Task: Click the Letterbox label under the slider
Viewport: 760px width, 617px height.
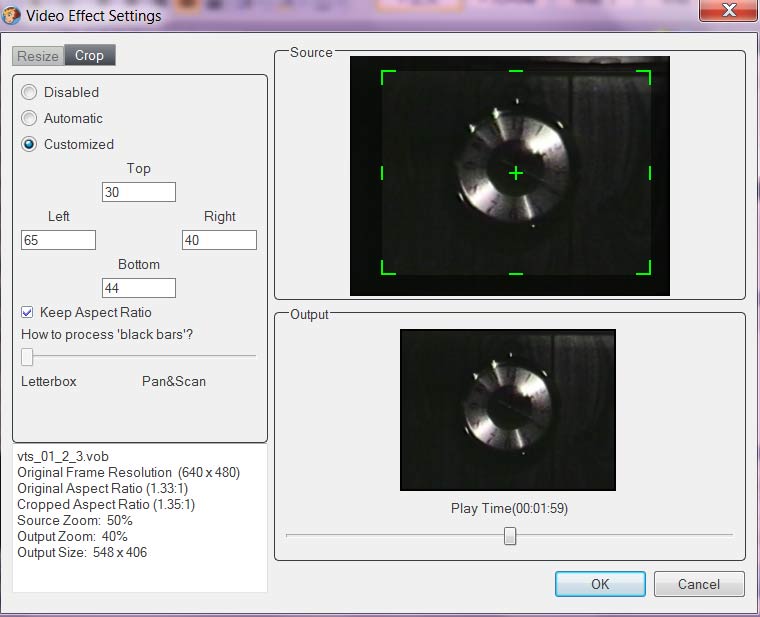Action: click(x=48, y=381)
